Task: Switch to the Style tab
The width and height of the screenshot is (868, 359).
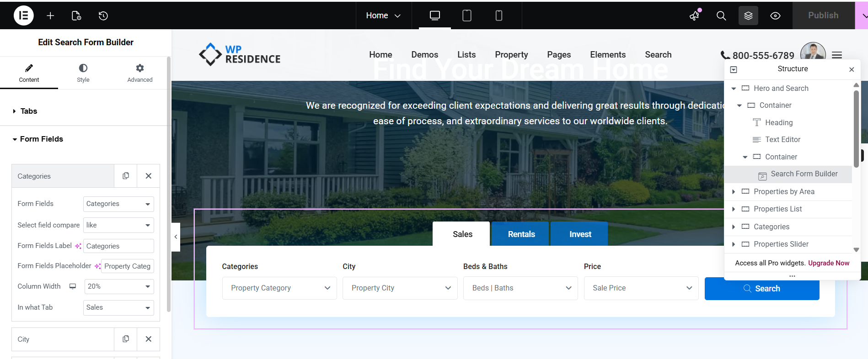Action: [x=83, y=73]
